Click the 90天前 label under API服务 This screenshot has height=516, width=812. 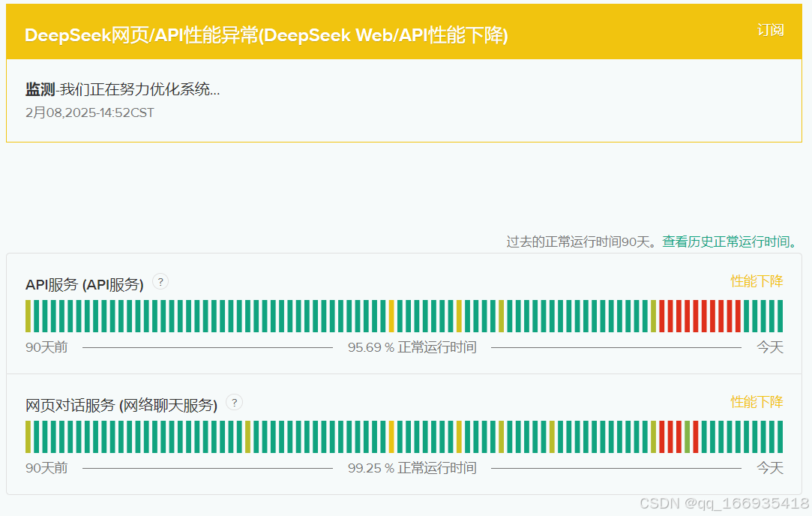(x=46, y=347)
